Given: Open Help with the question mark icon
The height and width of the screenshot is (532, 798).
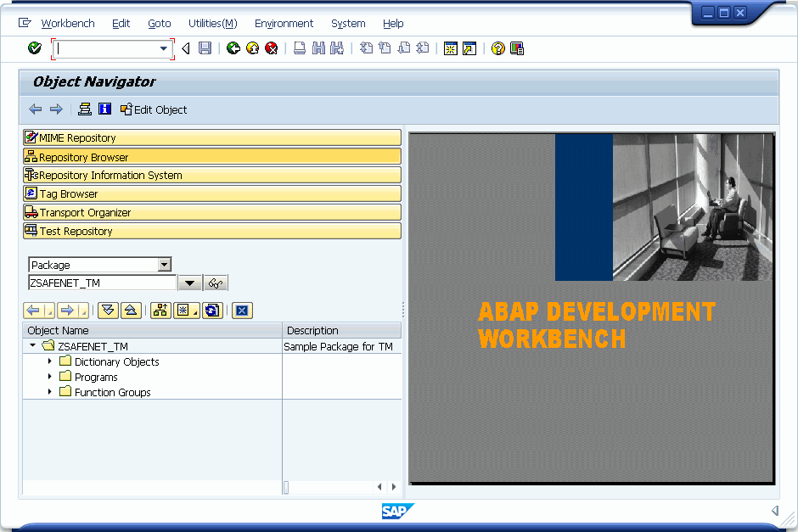Looking at the screenshot, I should pos(497,48).
